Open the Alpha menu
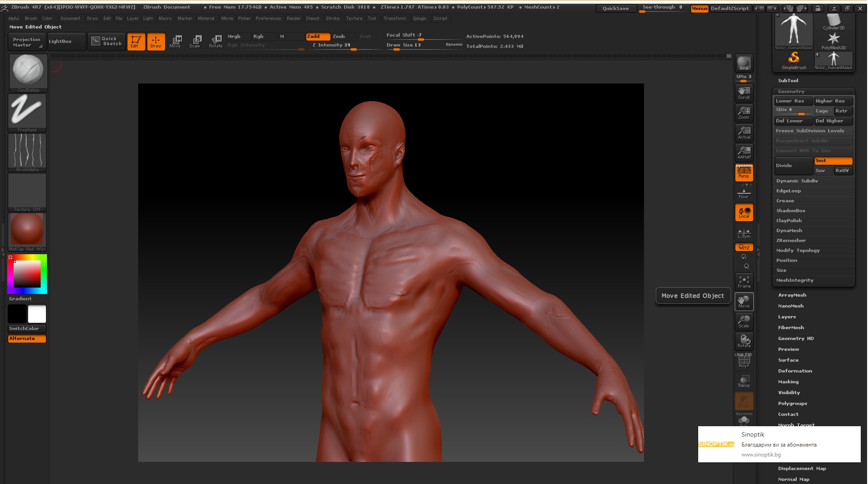 pyautogui.click(x=14, y=19)
